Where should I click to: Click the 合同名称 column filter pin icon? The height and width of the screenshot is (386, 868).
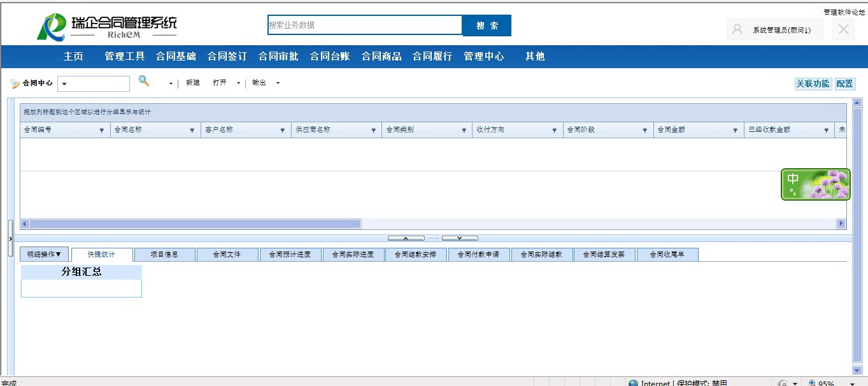pyautogui.click(x=192, y=130)
